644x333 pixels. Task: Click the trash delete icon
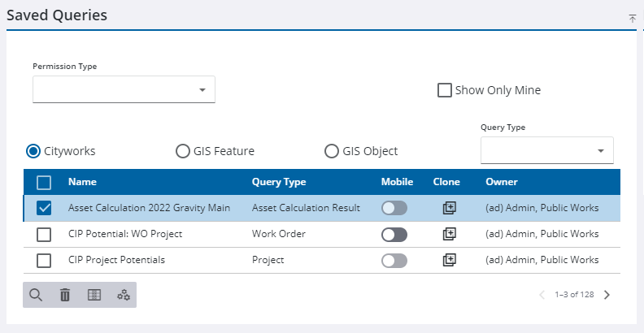tap(65, 295)
